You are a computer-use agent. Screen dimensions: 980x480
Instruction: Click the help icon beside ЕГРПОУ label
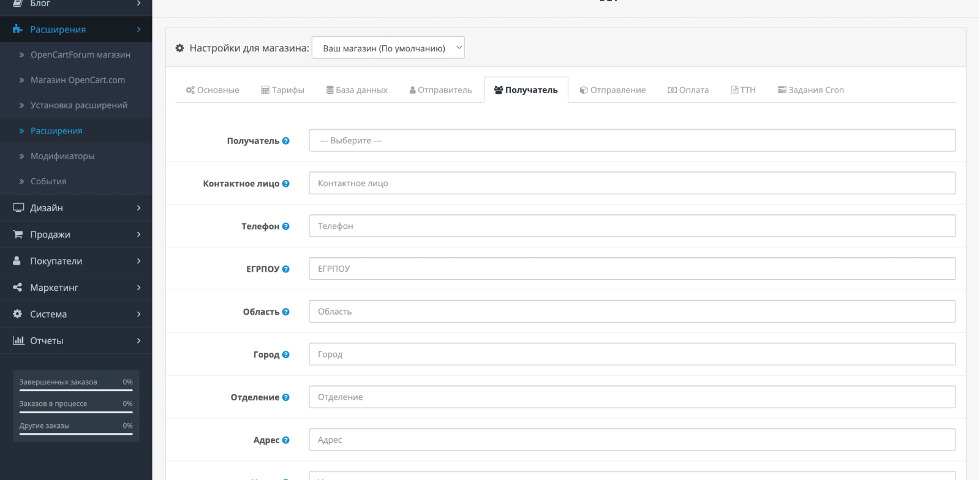285,269
